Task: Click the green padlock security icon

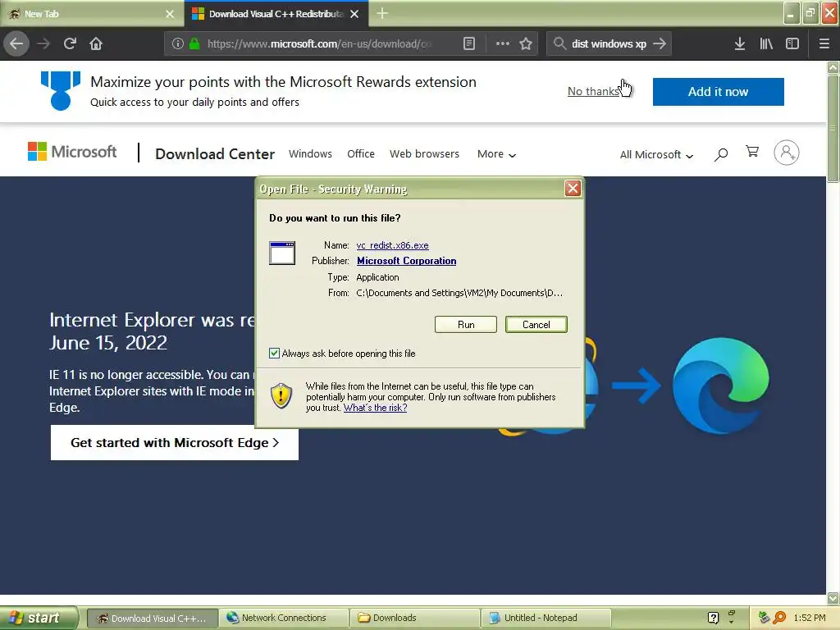Action: [x=194, y=43]
